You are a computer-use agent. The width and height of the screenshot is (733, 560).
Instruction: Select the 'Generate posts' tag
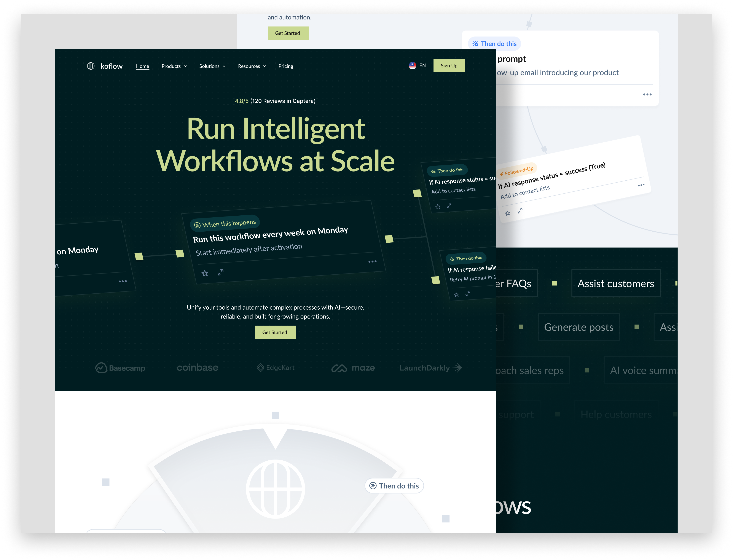click(x=579, y=327)
